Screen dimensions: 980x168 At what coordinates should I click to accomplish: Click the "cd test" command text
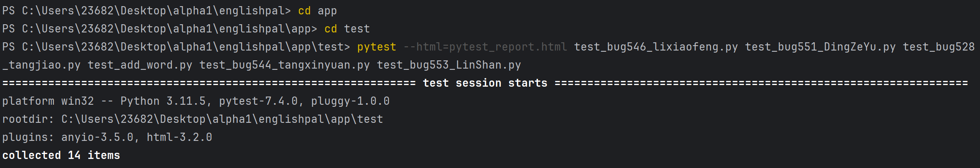coord(347,29)
